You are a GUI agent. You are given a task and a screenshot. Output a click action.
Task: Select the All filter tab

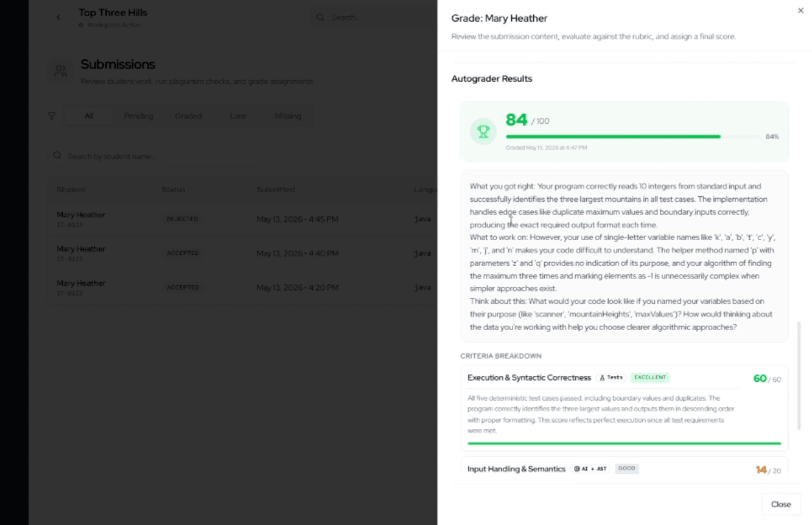89,116
